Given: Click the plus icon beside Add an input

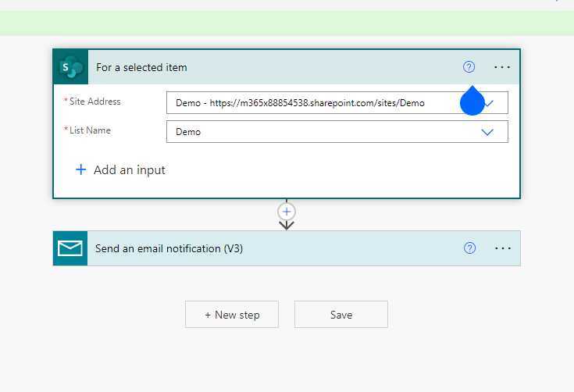Looking at the screenshot, I should pos(81,169).
